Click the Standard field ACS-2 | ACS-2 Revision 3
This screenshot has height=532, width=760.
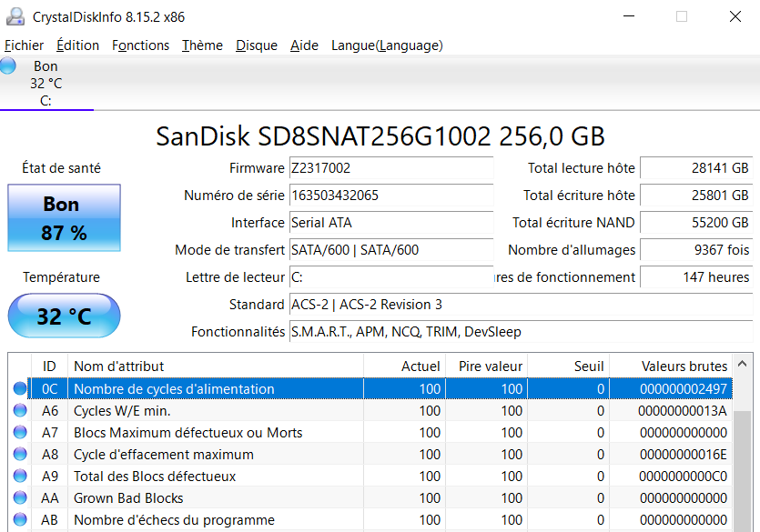point(521,305)
